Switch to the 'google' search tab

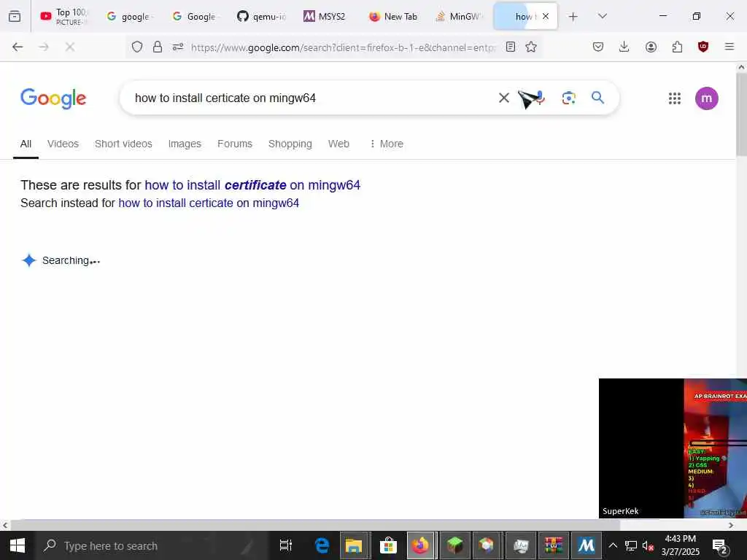[128, 16]
